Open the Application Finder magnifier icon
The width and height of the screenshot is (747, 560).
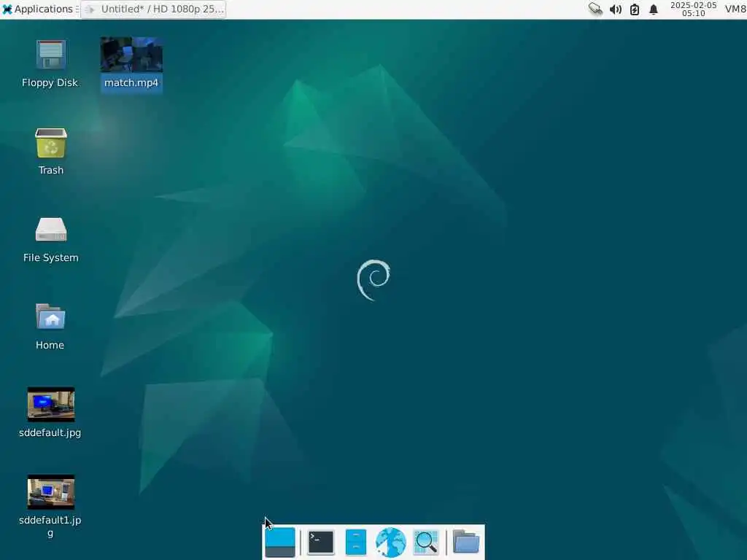(x=426, y=542)
